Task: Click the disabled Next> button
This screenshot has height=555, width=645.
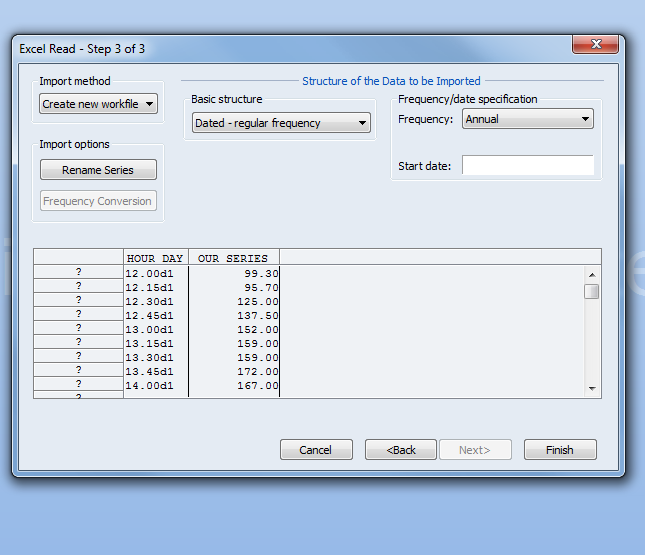Action: [475, 450]
